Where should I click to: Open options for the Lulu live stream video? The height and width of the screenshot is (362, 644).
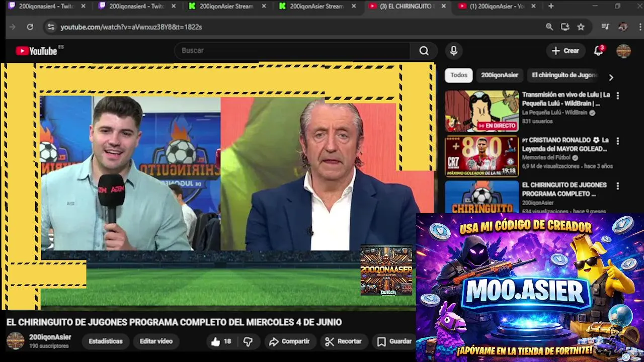point(618,96)
